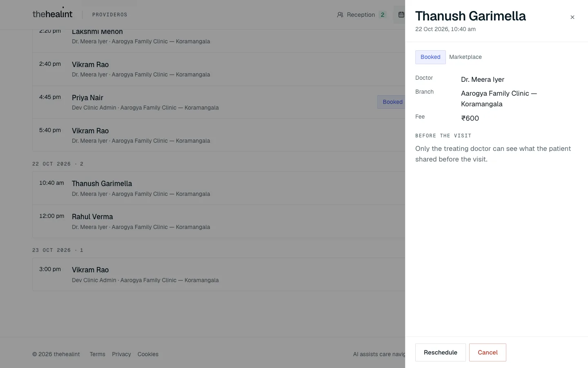Image resolution: width=588 pixels, height=368 pixels.
Task: Open the 10:40 am Thanush Garimella appointment row
Action: [219, 188]
